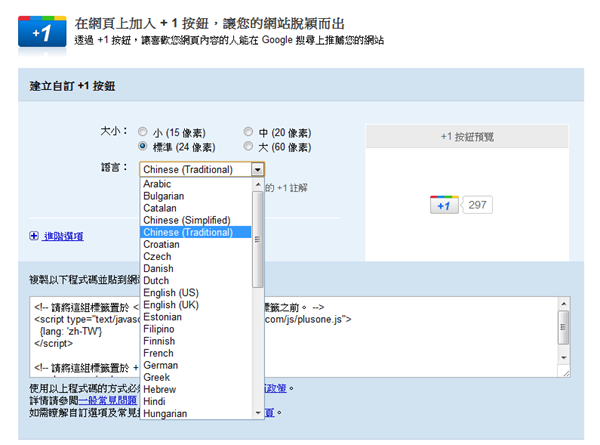Choose Bulgarian in the language list
The width and height of the screenshot is (600, 445).
(x=196, y=196)
